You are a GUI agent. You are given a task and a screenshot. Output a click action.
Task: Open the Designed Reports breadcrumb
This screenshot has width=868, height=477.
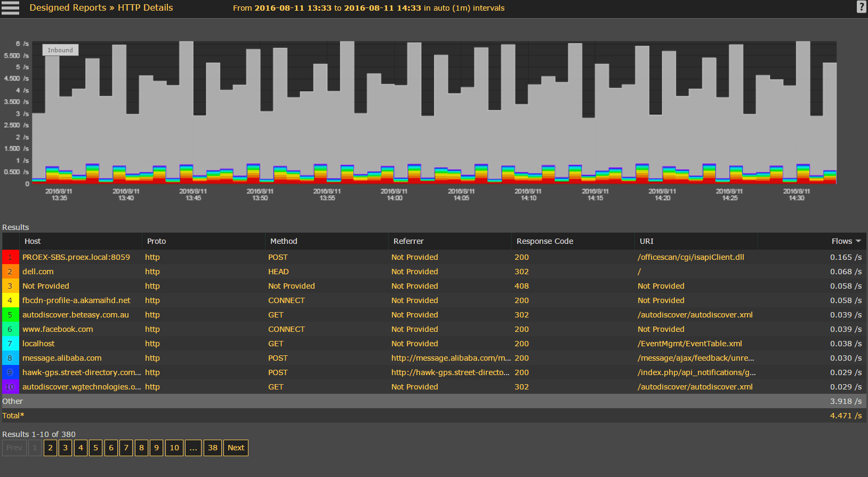pyautogui.click(x=68, y=7)
